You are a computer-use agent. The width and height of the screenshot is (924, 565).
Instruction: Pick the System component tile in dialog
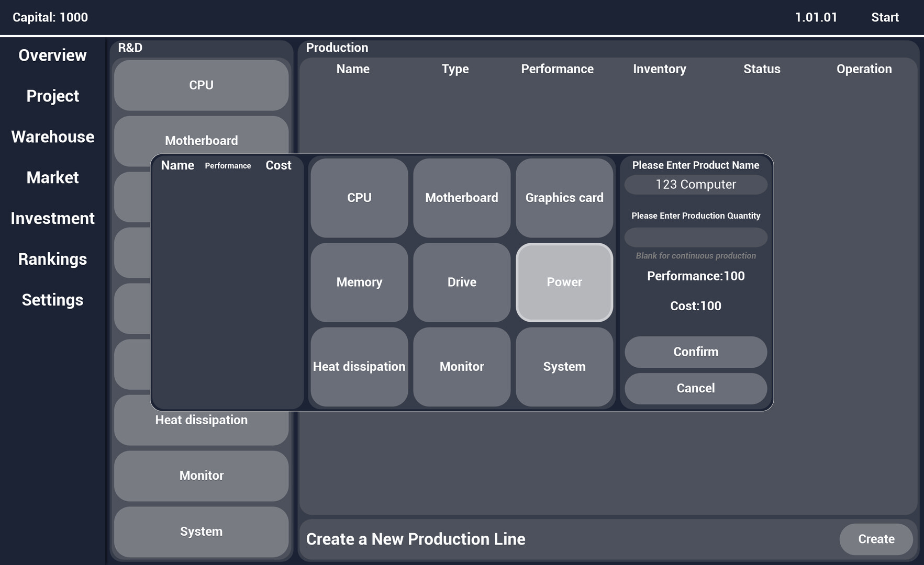tap(564, 367)
